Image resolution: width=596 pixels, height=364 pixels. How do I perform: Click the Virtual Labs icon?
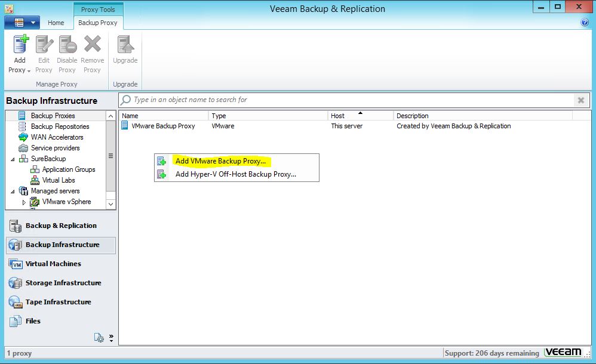point(35,180)
